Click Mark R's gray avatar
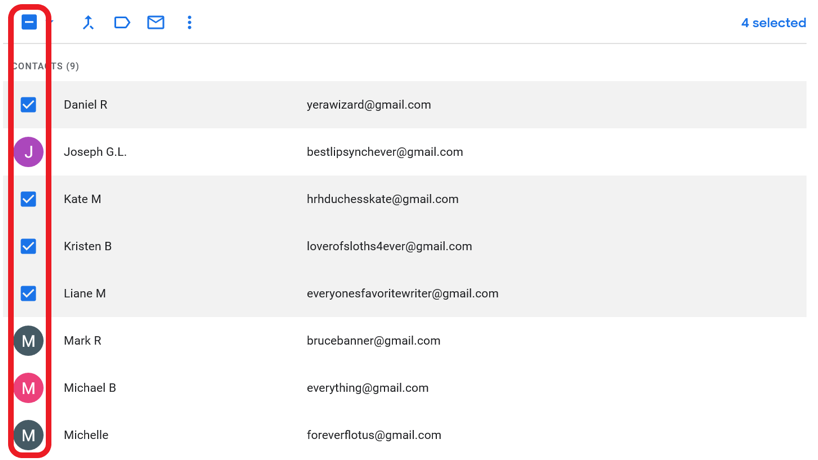Screen dimensions: 818x460 (28, 341)
